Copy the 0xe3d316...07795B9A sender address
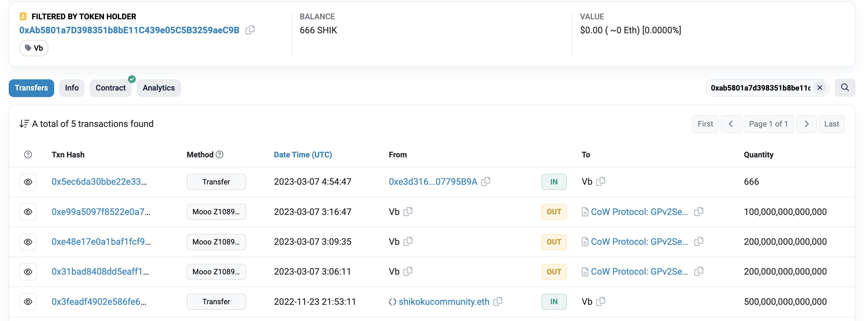Viewport: 868px width, 321px height. click(x=486, y=181)
